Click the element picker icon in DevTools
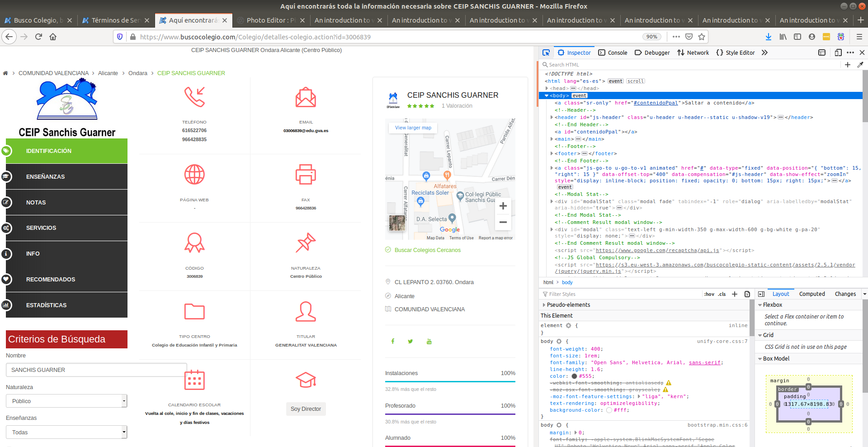The height and width of the screenshot is (447, 868). (546, 52)
